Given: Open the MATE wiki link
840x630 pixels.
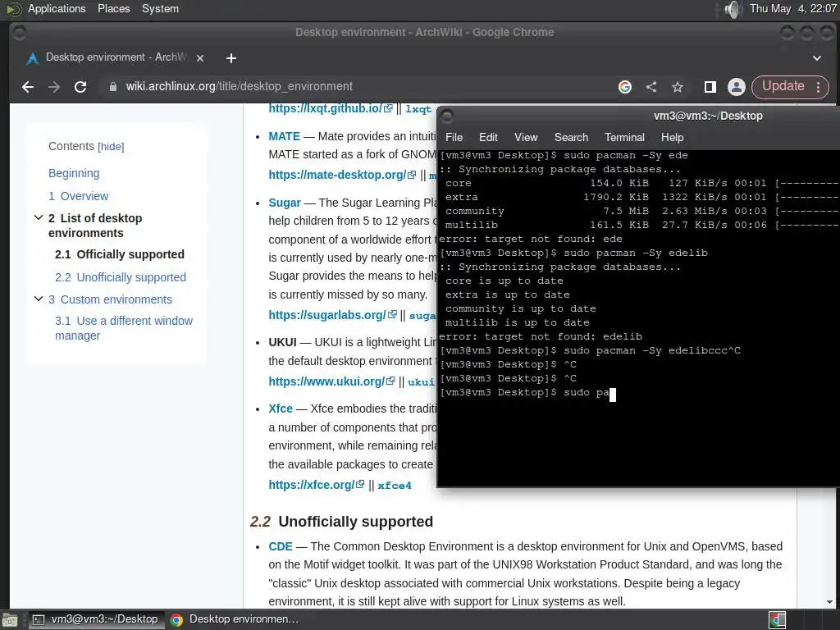Looking at the screenshot, I should [284, 137].
